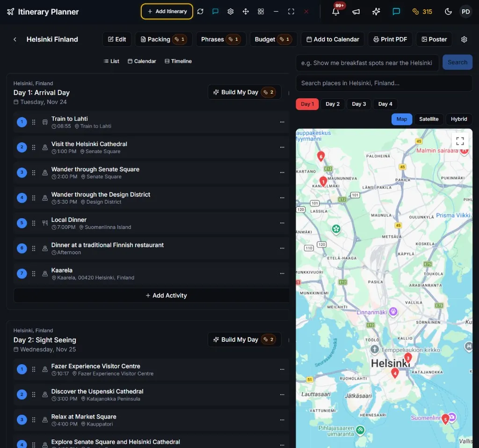The width and height of the screenshot is (479, 448).
Task: Click Print PDF
Action: (x=390, y=39)
